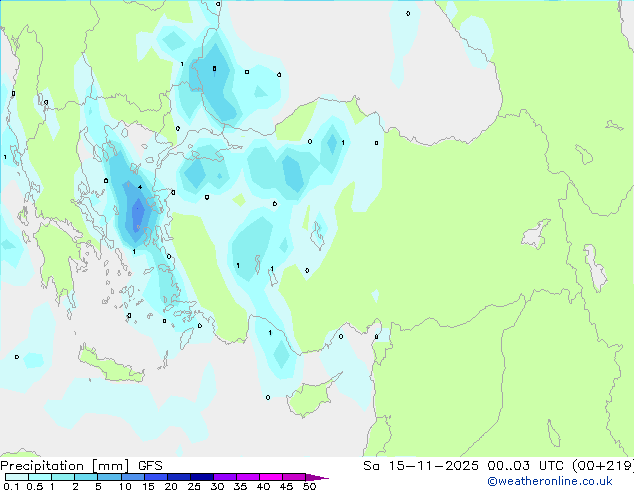Screen dimensions: 634x490
Task: Click the legend arrow above 50 mm
Action: [x=317, y=477]
